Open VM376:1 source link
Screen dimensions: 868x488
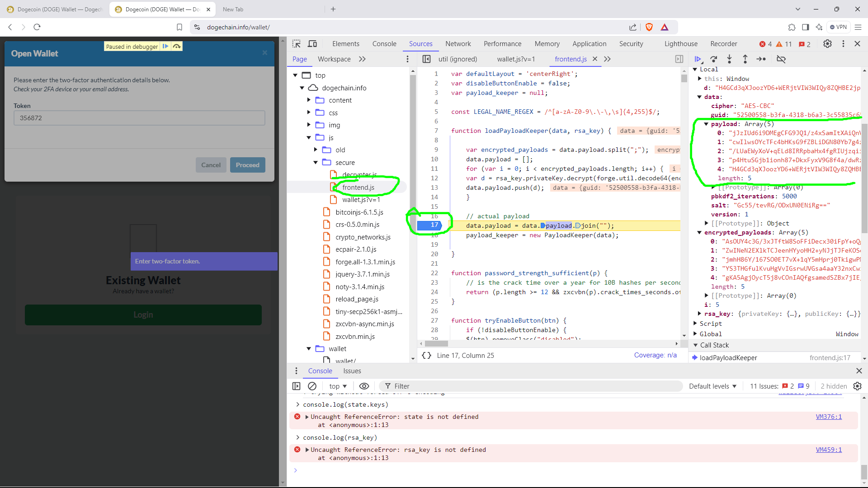(x=829, y=417)
